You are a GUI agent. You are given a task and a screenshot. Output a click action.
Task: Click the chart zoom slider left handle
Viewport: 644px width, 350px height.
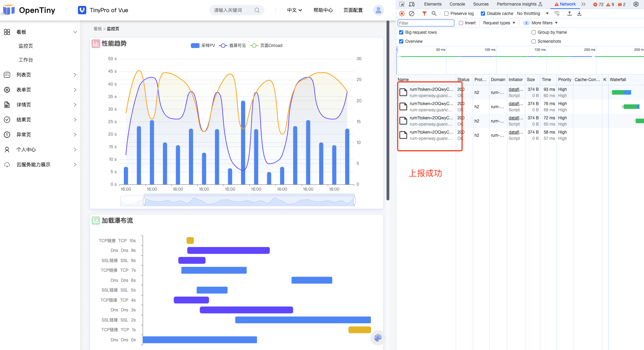[144, 201]
